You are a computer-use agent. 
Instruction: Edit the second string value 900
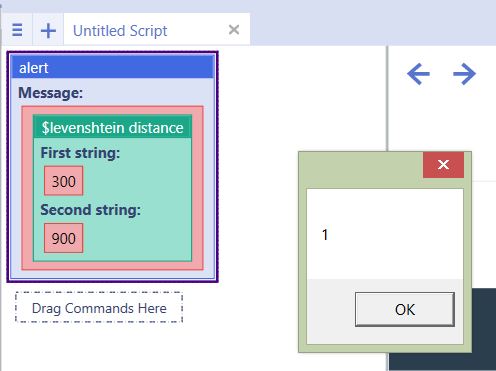click(x=64, y=238)
